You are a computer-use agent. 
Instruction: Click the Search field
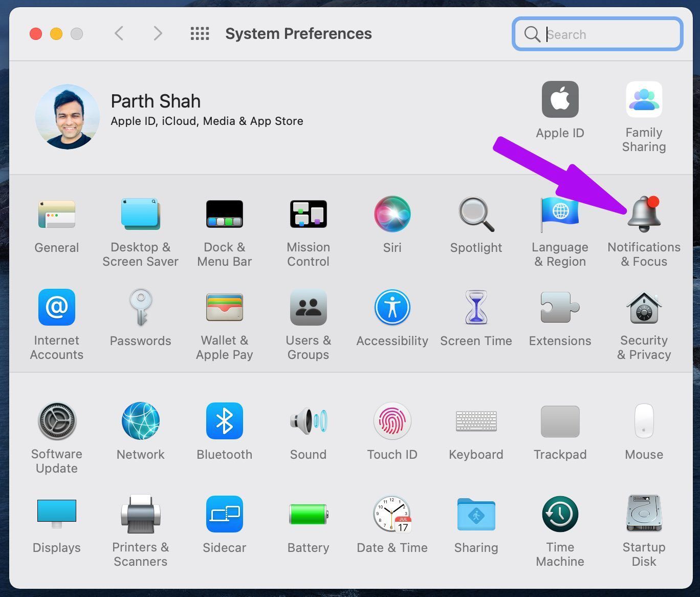pos(598,34)
